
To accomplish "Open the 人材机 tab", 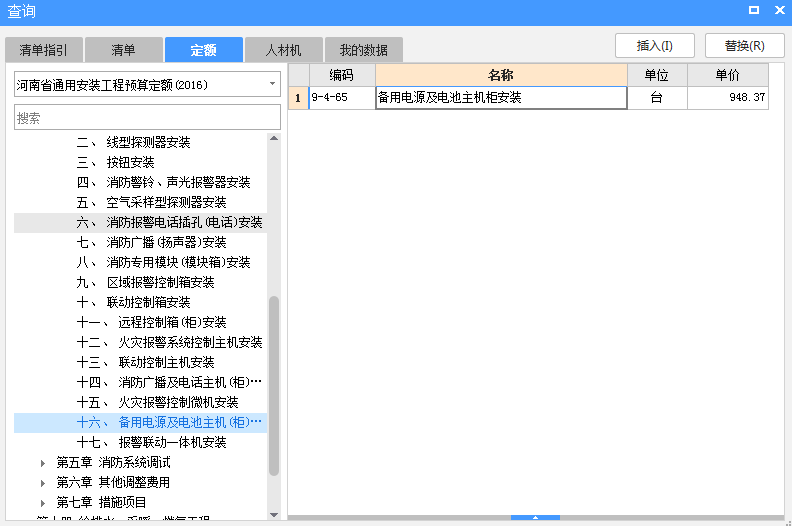I will point(283,50).
